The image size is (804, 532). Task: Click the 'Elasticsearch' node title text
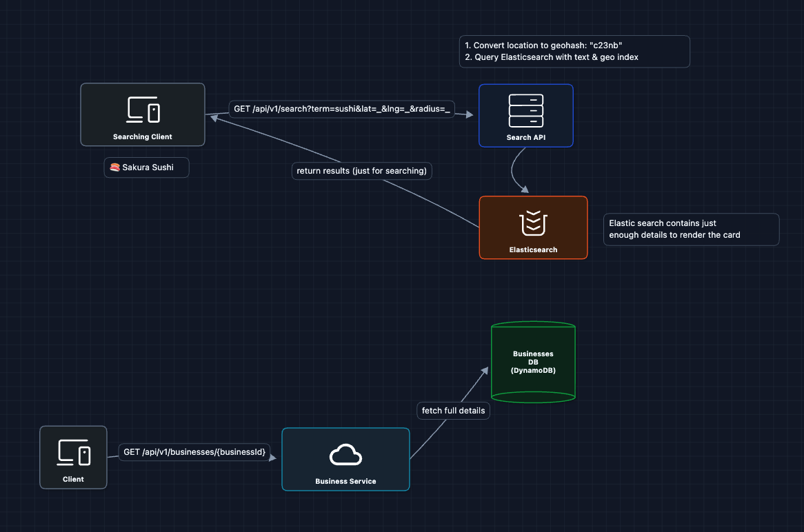[533, 249]
